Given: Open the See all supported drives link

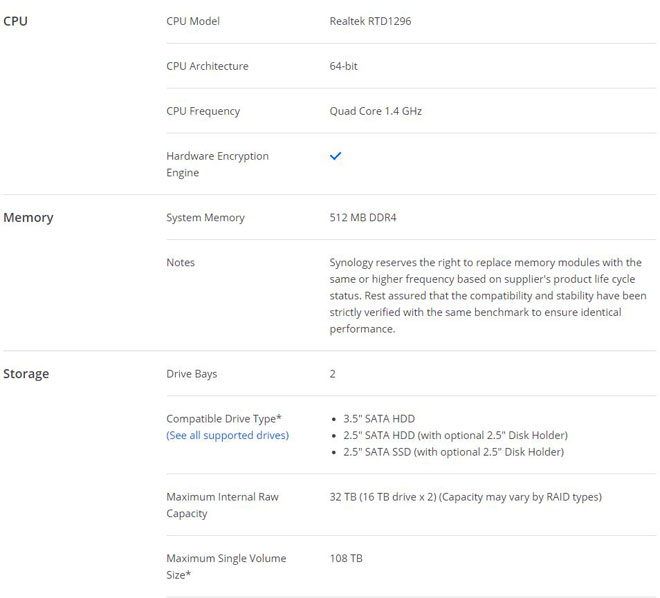Looking at the screenshot, I should [228, 436].
